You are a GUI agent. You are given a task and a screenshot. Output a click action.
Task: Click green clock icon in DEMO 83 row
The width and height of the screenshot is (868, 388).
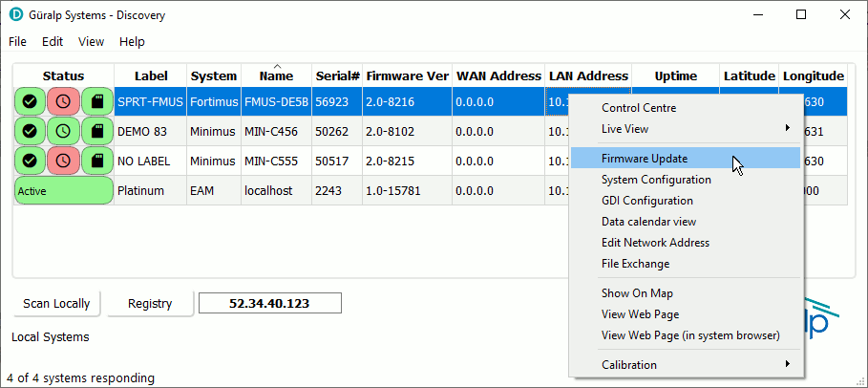coord(64,131)
